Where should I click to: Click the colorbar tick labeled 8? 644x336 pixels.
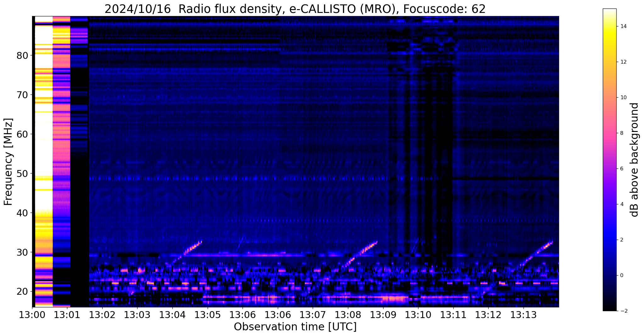[621, 133]
